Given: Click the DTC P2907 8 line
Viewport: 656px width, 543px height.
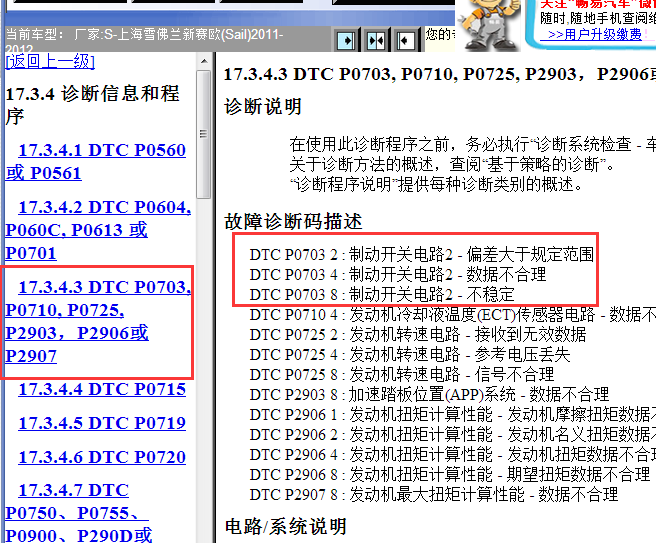Looking at the screenshot, I should [434, 495].
